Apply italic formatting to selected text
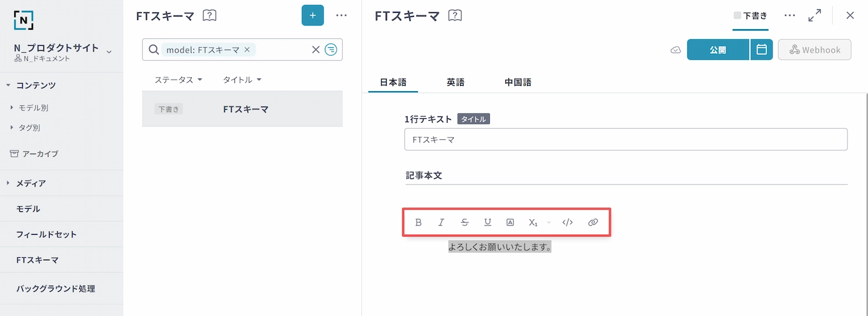The height and width of the screenshot is (316, 868). point(441,222)
